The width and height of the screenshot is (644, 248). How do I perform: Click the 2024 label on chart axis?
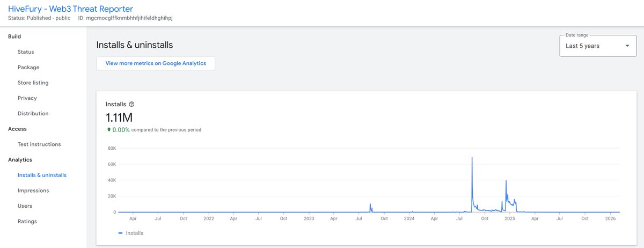(x=409, y=218)
